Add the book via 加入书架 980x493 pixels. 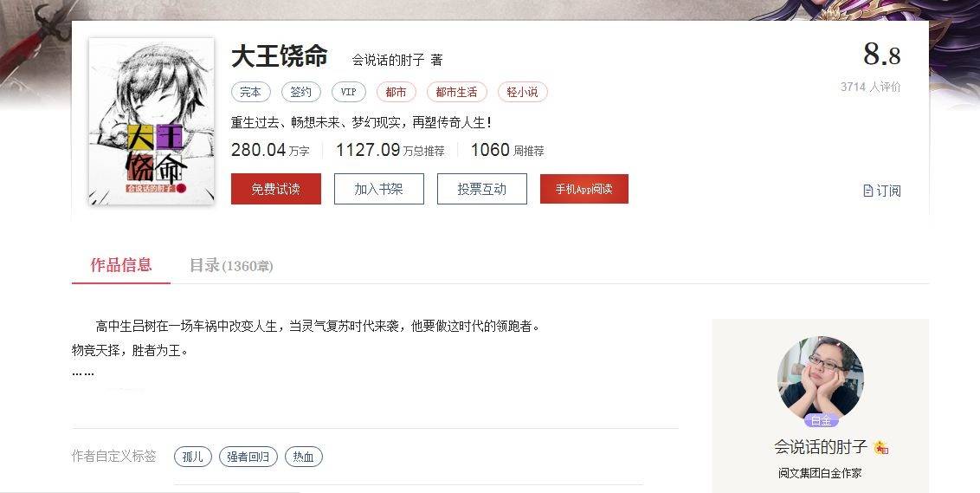(x=378, y=189)
